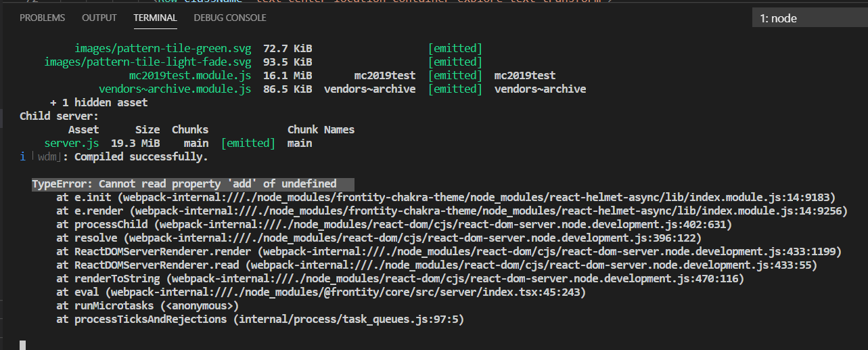Click the highlighted TypeError message line
The width and height of the screenshot is (868, 350).
point(184,184)
